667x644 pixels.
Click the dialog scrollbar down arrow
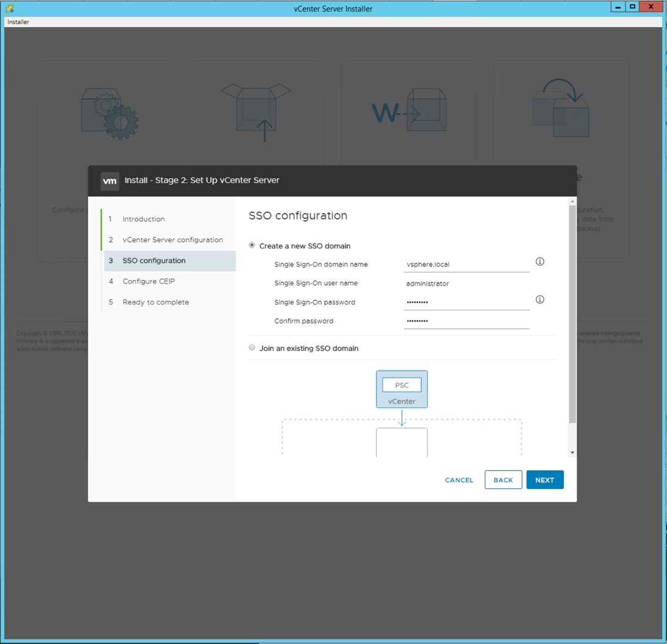pos(572,453)
